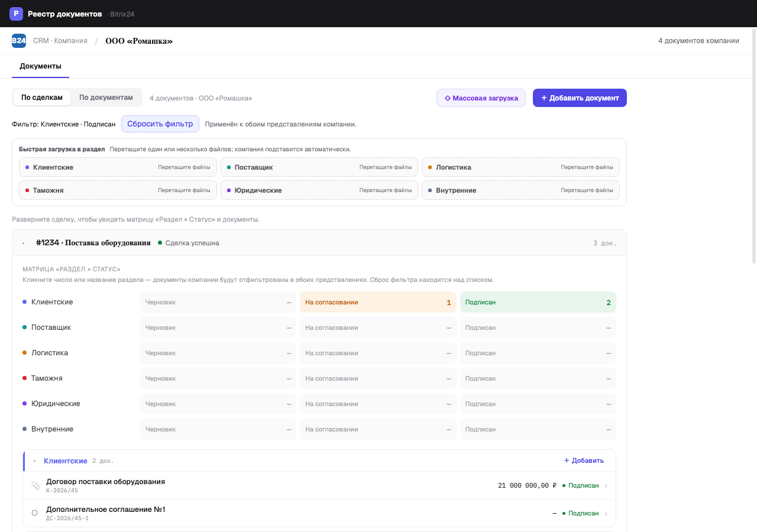Open chevron arrow on Договор поставки оборудования row
Screen dimensions: 757x532
click(x=606, y=486)
